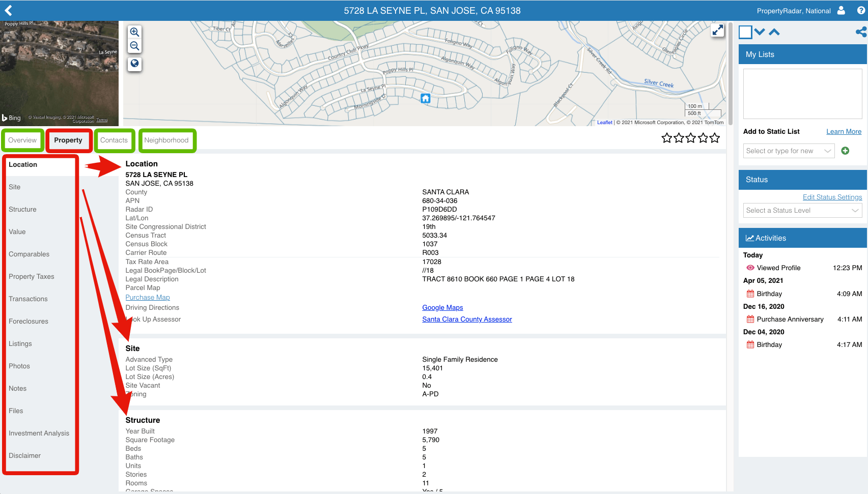Screen dimensions: 868x494
Task: Expand the map to fullscreen
Action: pos(717,30)
